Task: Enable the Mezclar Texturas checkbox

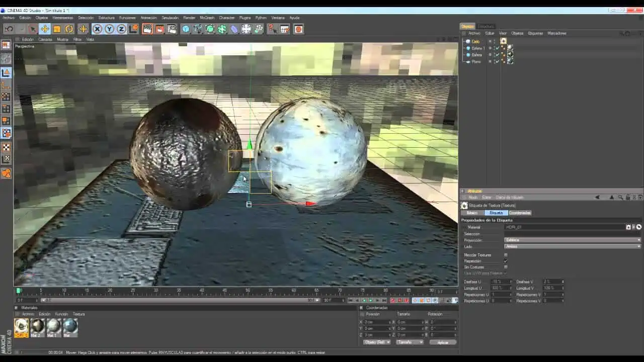Action: pyautogui.click(x=506, y=255)
